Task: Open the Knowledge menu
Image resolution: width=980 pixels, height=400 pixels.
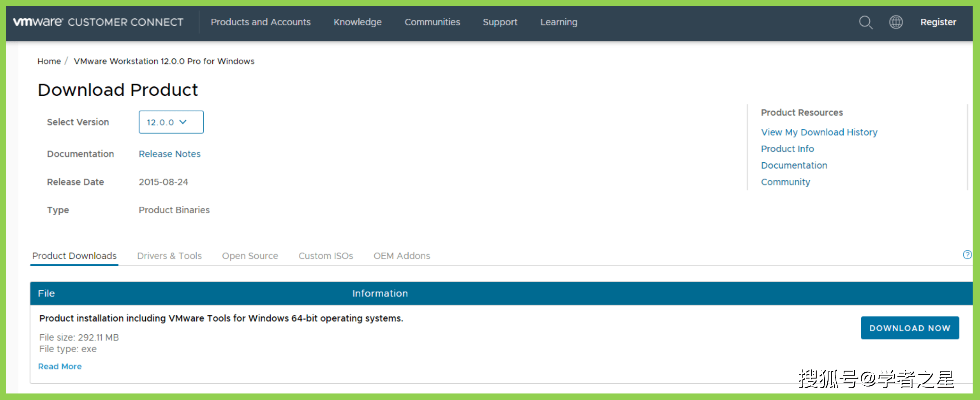Action: point(358,22)
